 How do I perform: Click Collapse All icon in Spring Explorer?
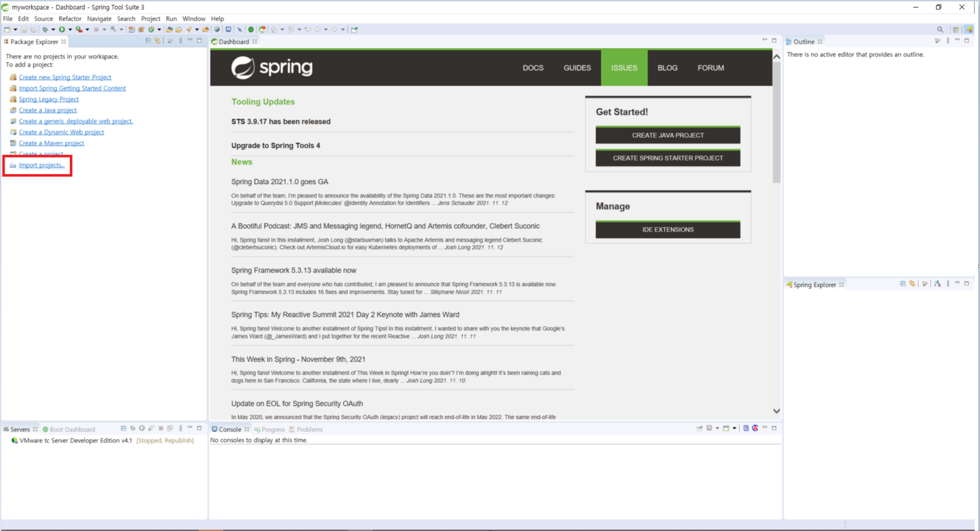(x=903, y=284)
